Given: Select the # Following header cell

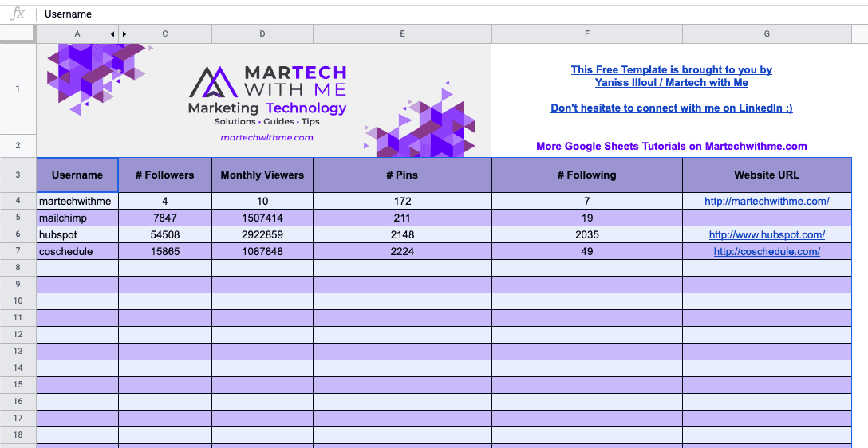Looking at the screenshot, I should tap(587, 175).
